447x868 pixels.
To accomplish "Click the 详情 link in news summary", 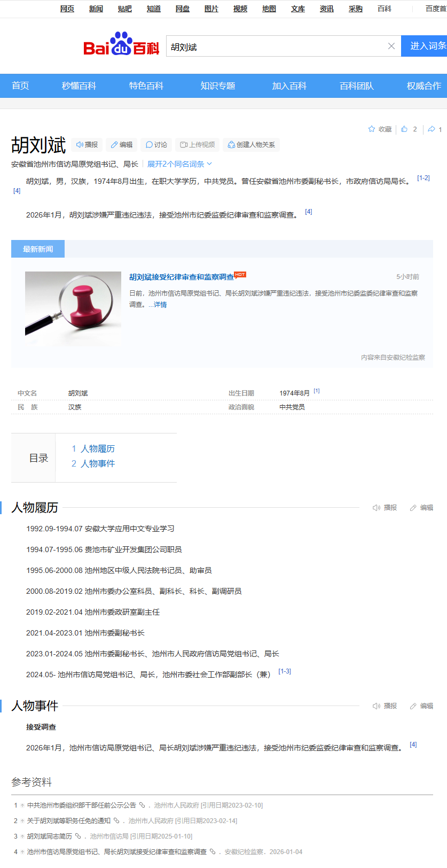I will click(x=160, y=305).
